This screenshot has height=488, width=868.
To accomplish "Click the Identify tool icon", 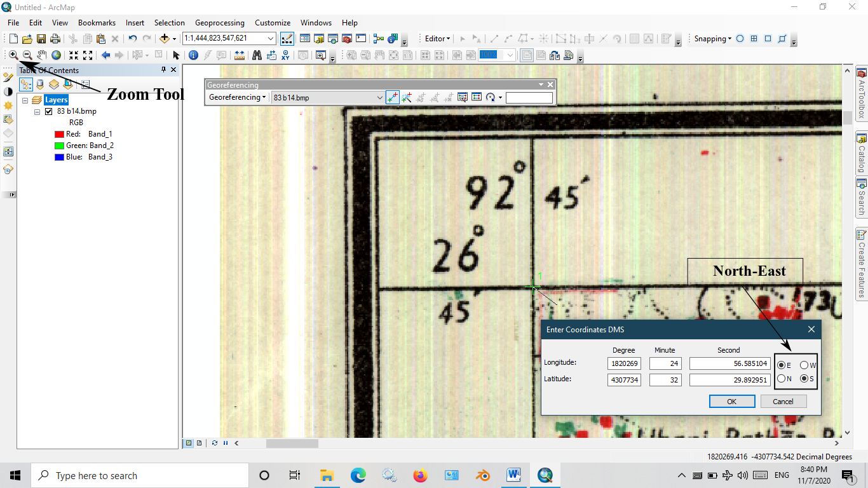I will coord(193,55).
